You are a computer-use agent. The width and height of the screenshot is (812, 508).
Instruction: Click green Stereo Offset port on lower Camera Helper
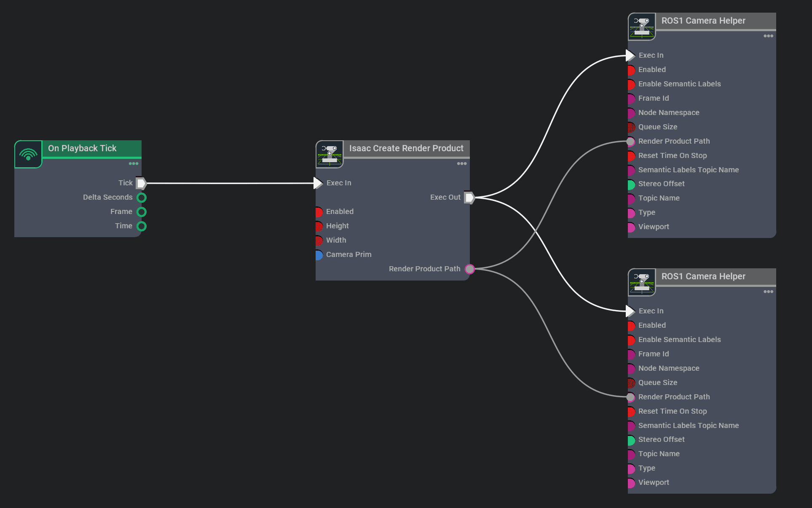tap(631, 440)
